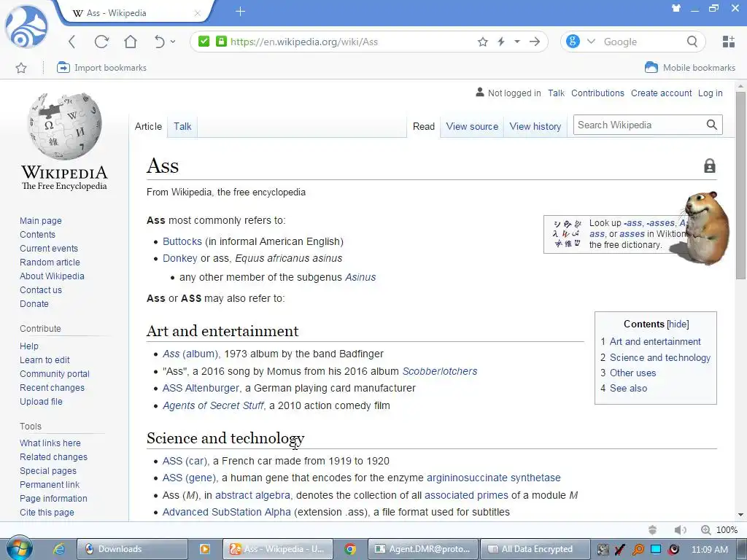Viewport: 747px width, 560px height.
Task: Open Internet Explorer from taskbar
Action: point(59,548)
